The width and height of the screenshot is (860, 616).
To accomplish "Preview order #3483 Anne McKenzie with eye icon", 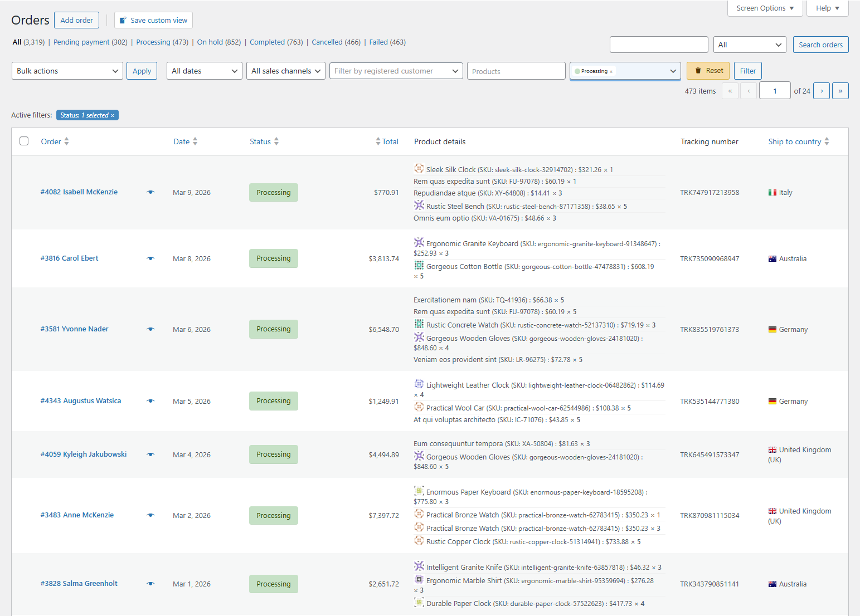I will pos(150,515).
